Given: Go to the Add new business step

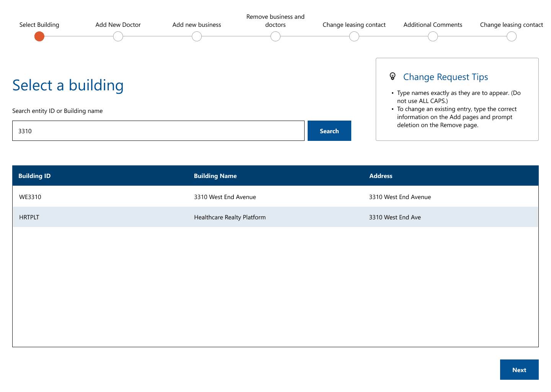Looking at the screenshot, I should click(197, 36).
